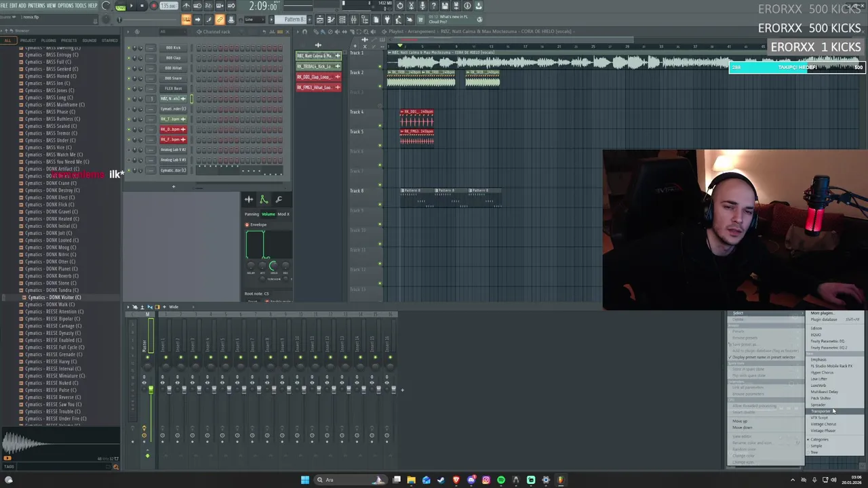Screen dimensions: 868x488
Task: Toggle mute LED for 808 Hihat channel
Action: (129, 68)
